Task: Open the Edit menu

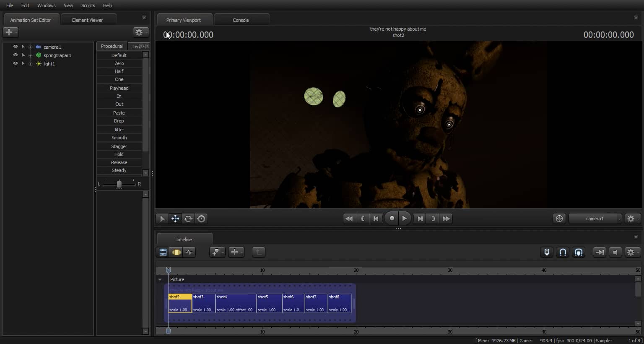Action: click(25, 5)
